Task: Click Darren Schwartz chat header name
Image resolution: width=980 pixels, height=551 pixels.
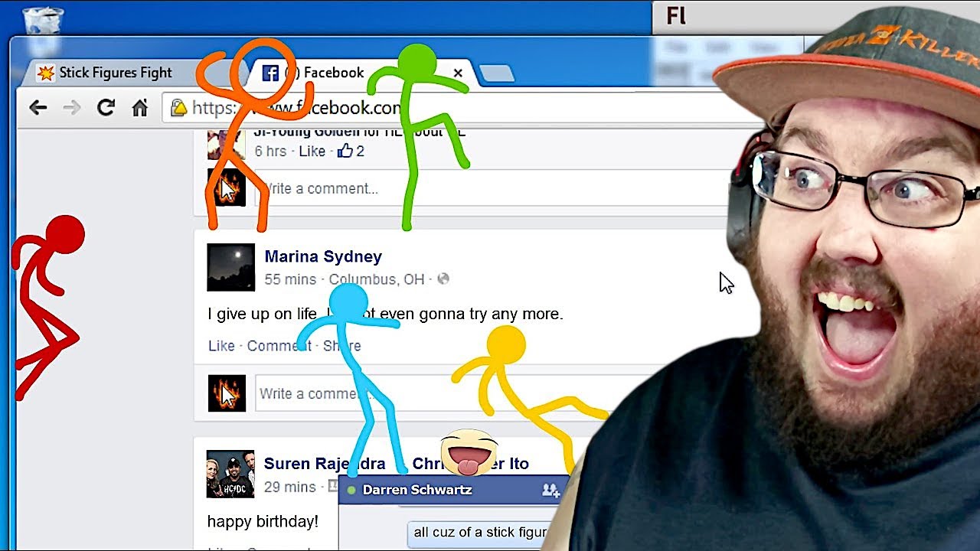Action: point(417,490)
